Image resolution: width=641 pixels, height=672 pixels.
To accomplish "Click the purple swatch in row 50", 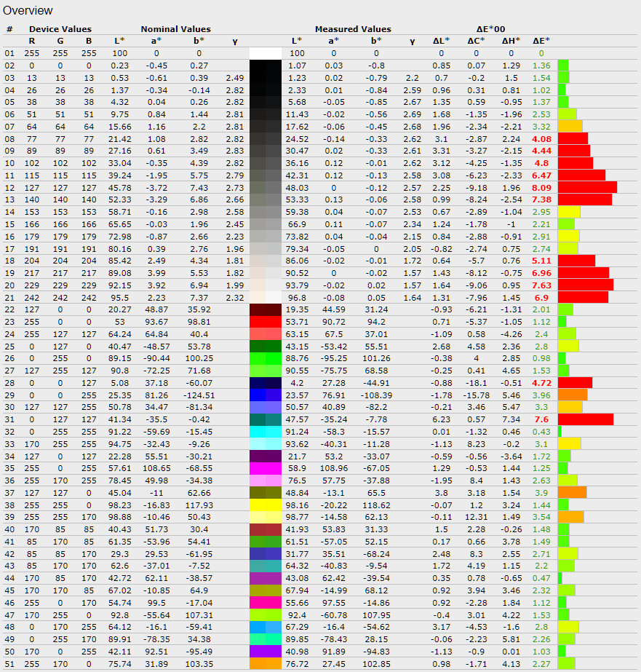I will click(265, 651).
